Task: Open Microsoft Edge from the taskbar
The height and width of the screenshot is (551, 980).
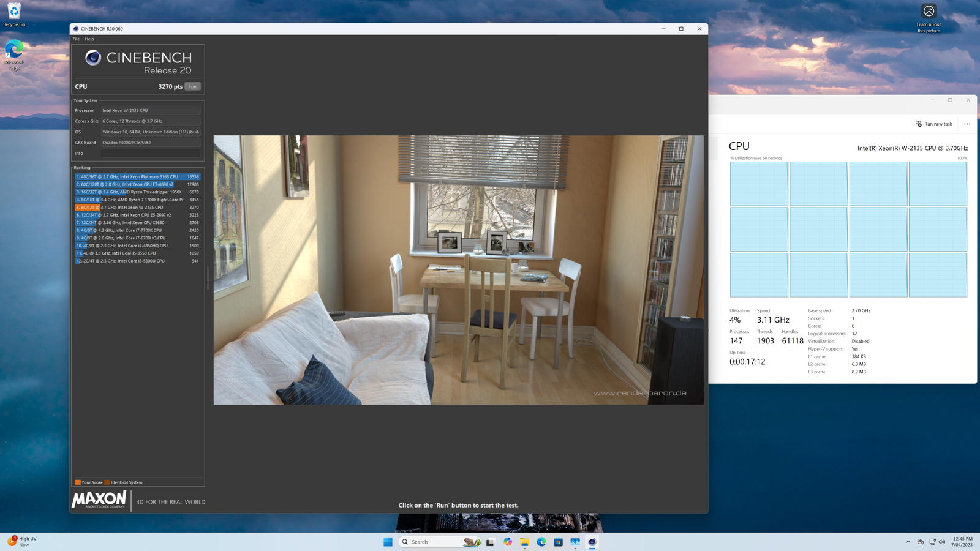Action: point(541,542)
